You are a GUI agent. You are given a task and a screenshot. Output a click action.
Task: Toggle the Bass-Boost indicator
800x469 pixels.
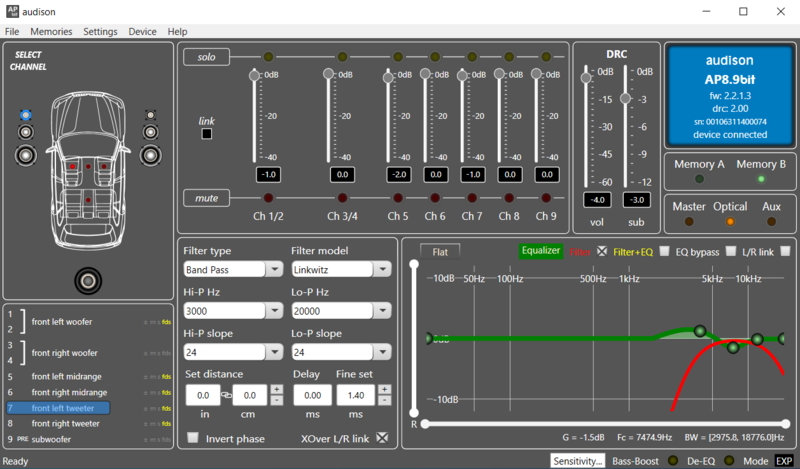673,460
